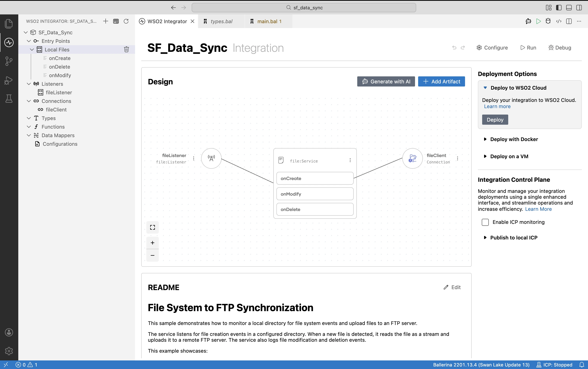
Task: Click Run in integration header
Action: tap(528, 48)
